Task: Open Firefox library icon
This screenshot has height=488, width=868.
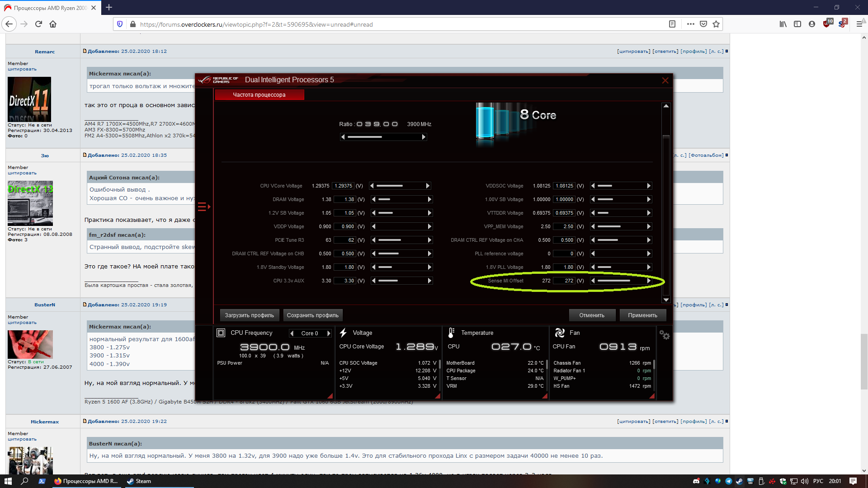Action: (x=783, y=24)
